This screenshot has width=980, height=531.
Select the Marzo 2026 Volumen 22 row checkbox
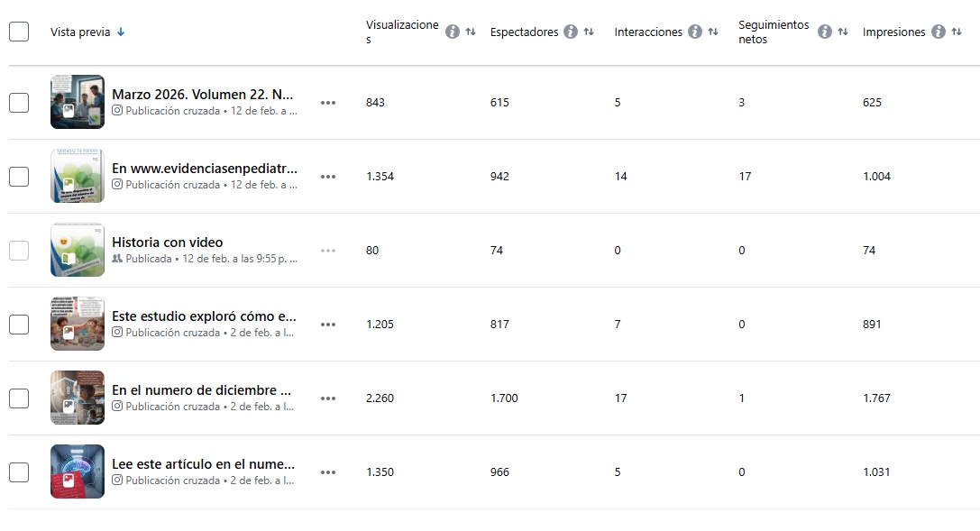pos(19,103)
